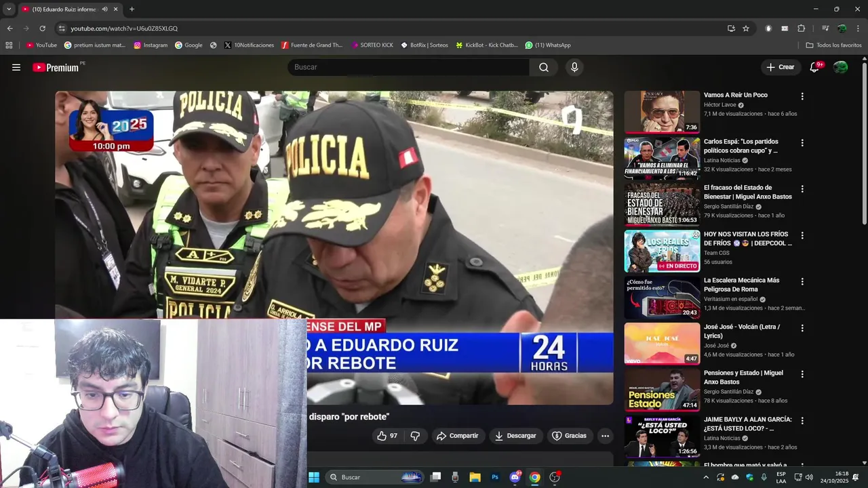Open Google bookmark
This screenshot has height=488, width=868.
click(x=189, y=45)
